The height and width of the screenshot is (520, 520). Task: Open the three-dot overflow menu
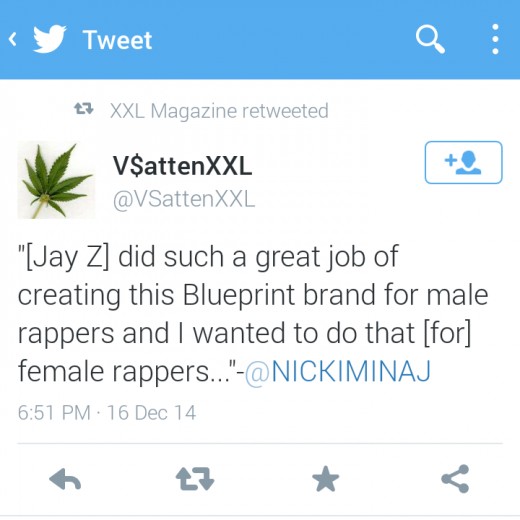pyautogui.click(x=495, y=39)
